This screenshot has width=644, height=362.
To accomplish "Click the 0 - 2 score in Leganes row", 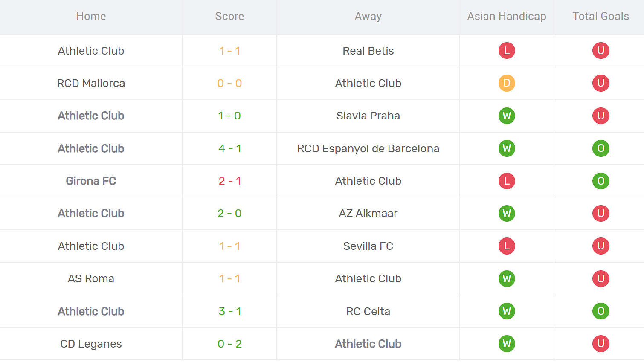I will coord(229,344).
